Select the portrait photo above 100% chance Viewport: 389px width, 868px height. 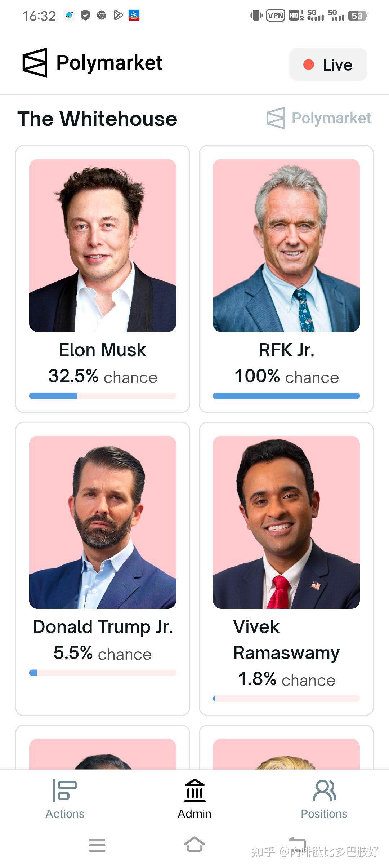(286, 245)
